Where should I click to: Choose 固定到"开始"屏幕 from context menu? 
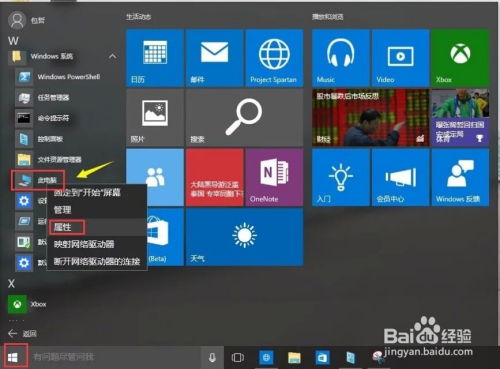click(x=97, y=192)
